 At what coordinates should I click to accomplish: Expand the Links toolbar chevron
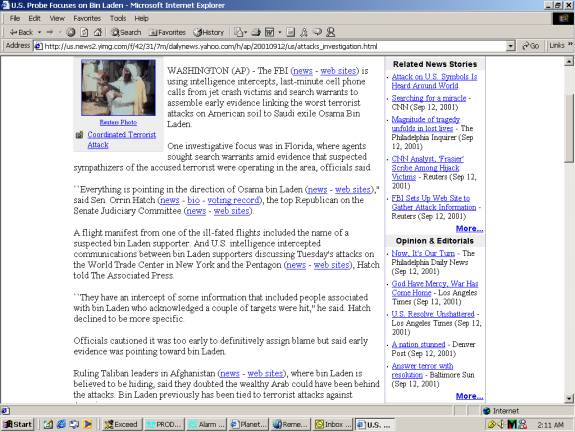[570, 44]
